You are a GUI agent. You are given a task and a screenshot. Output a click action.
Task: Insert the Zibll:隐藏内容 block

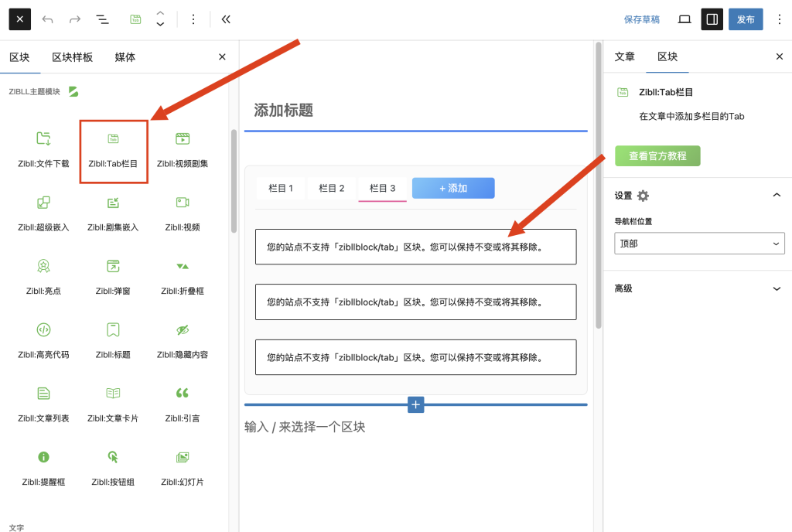coord(183,341)
